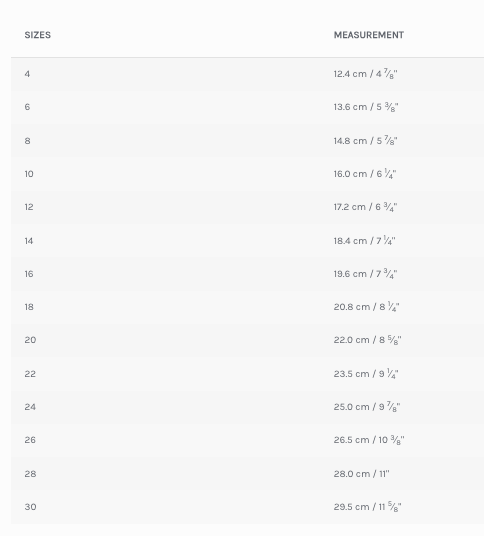The width and height of the screenshot is (484, 536).
Task: Select the size 24 row
Action: point(247,407)
